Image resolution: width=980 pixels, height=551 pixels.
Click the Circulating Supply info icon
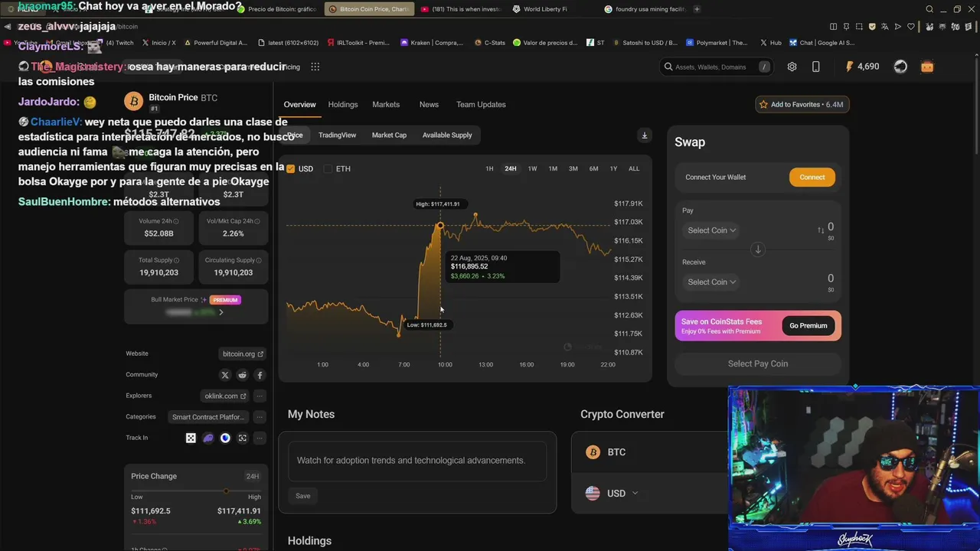point(258,260)
